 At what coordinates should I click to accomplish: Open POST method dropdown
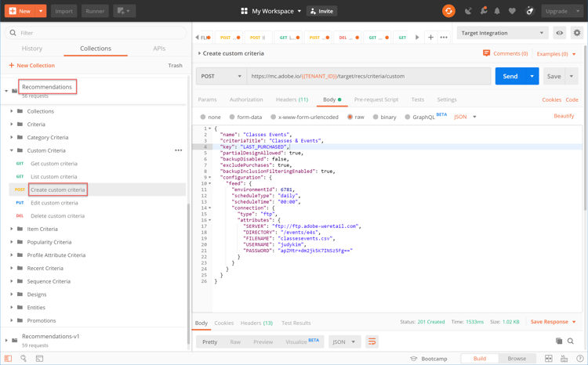[221, 76]
